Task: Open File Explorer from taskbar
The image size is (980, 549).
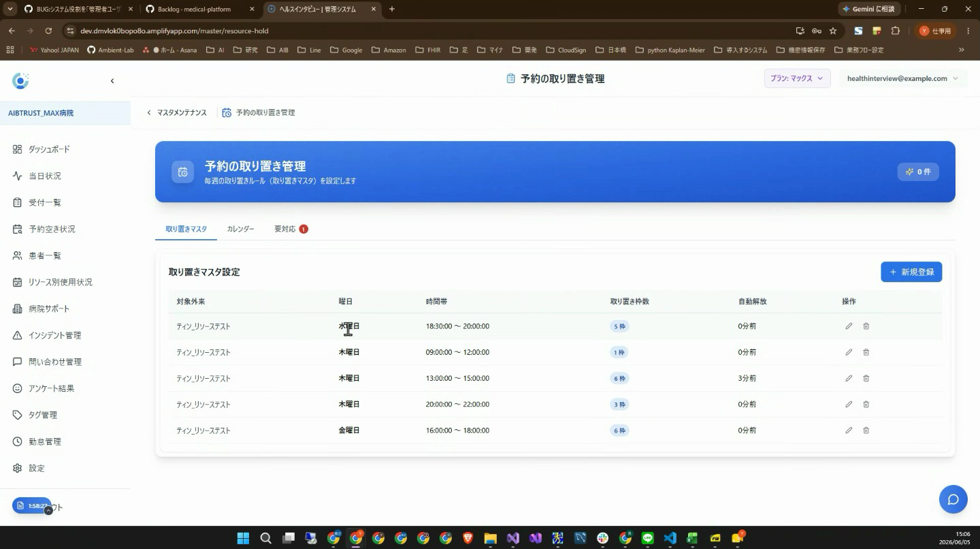Action: (490, 538)
